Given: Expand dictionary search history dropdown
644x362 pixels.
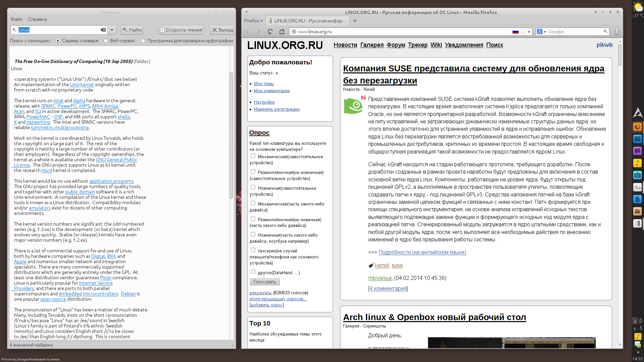Looking at the screenshot, I should click(112, 30).
